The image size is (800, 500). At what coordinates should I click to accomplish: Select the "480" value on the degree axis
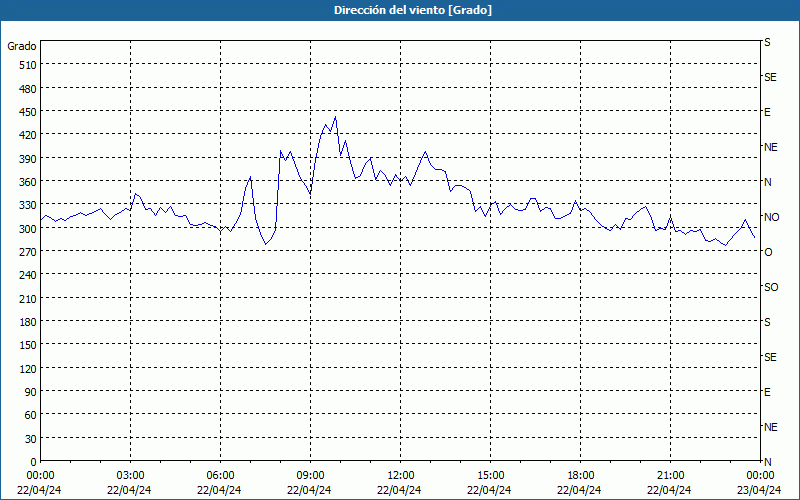pyautogui.click(x=29, y=89)
